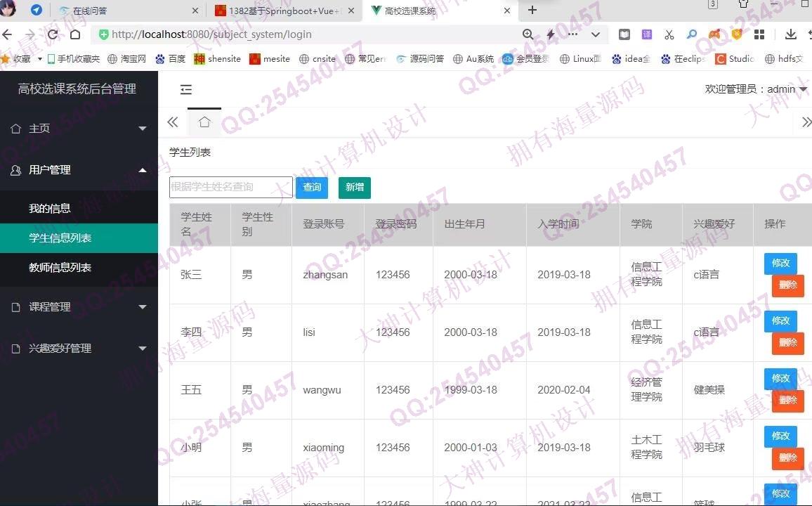The image size is (812, 506).
Task: Click 删除 for student 张三
Action: click(x=787, y=285)
